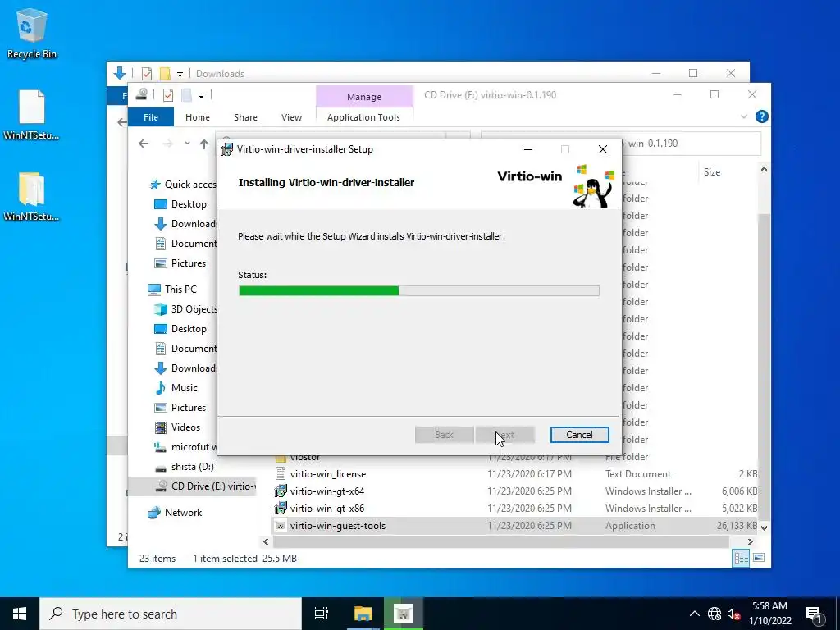Switch to large icons view layout icon

[x=759, y=558]
